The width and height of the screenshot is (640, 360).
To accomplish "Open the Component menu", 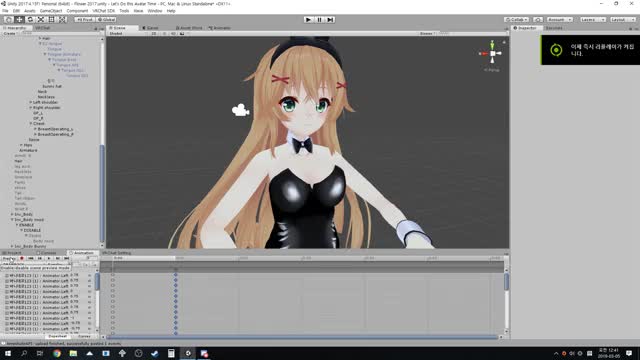I will click(x=77, y=11).
